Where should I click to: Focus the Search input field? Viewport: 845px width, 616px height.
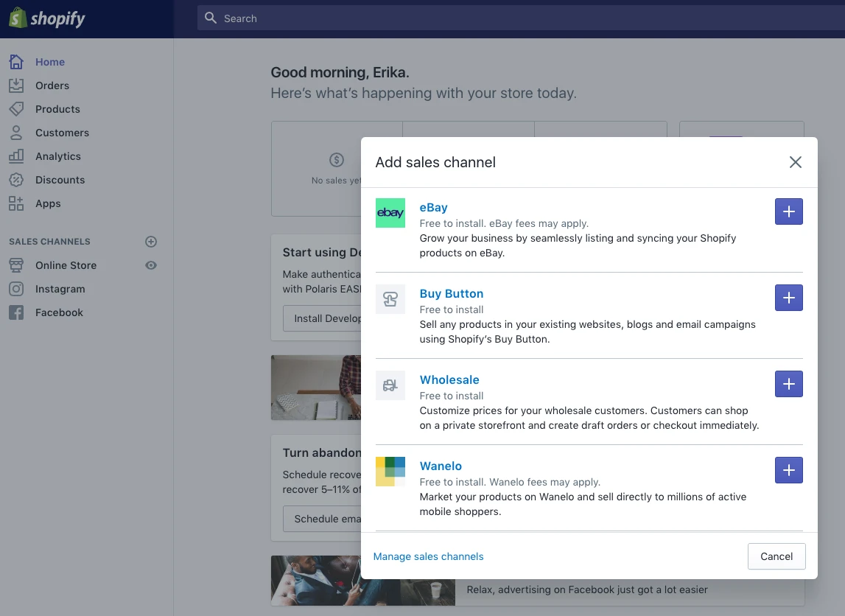click(521, 18)
